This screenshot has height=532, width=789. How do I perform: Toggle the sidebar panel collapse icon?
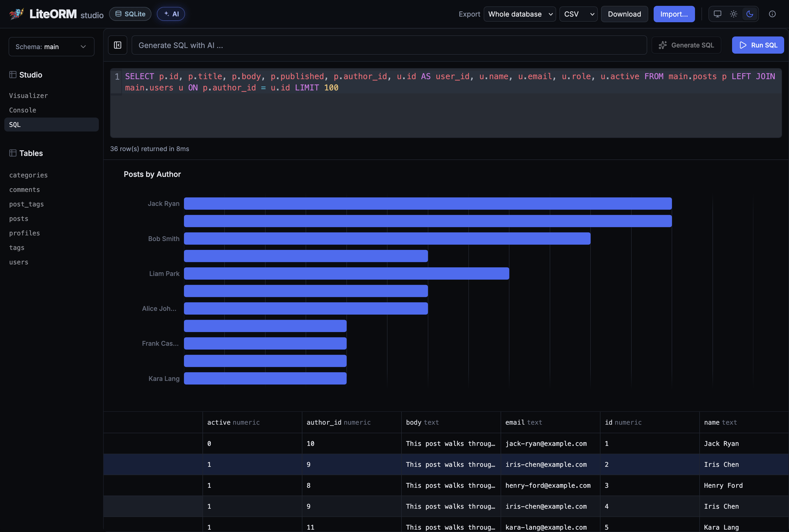tap(118, 45)
